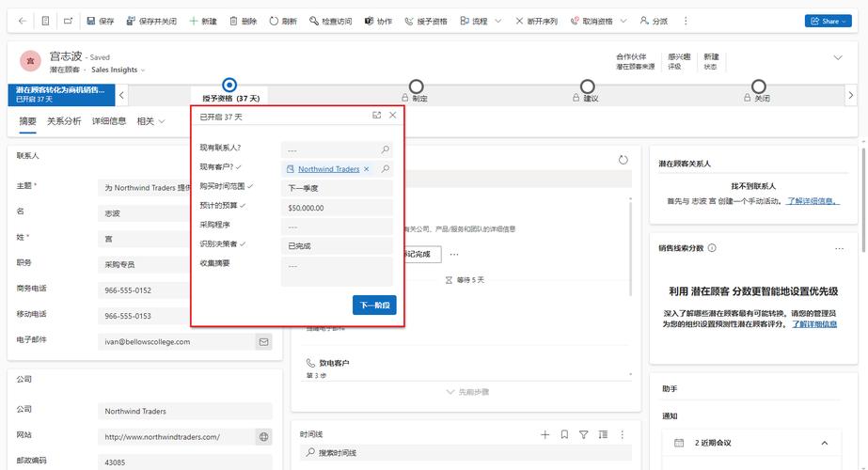Screen dimensions: 868x470
Task: Click the 采购程序 field in flyout
Action: pyautogui.click(x=337, y=227)
